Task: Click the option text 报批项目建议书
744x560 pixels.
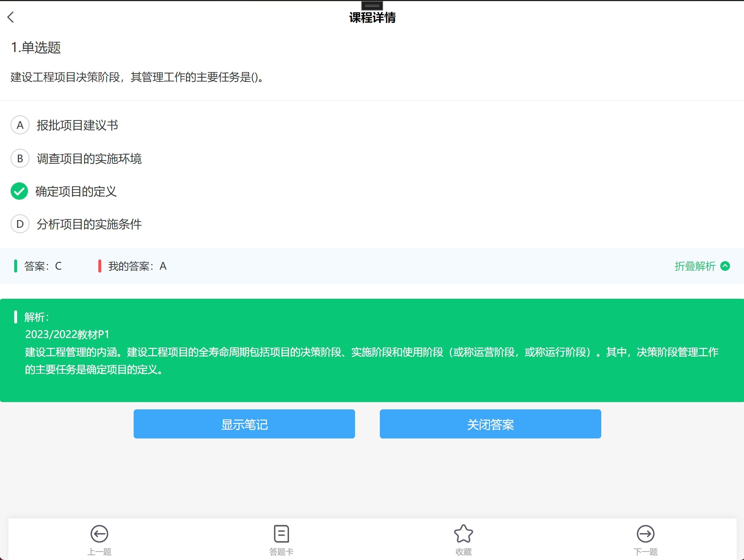Action: 77,125
